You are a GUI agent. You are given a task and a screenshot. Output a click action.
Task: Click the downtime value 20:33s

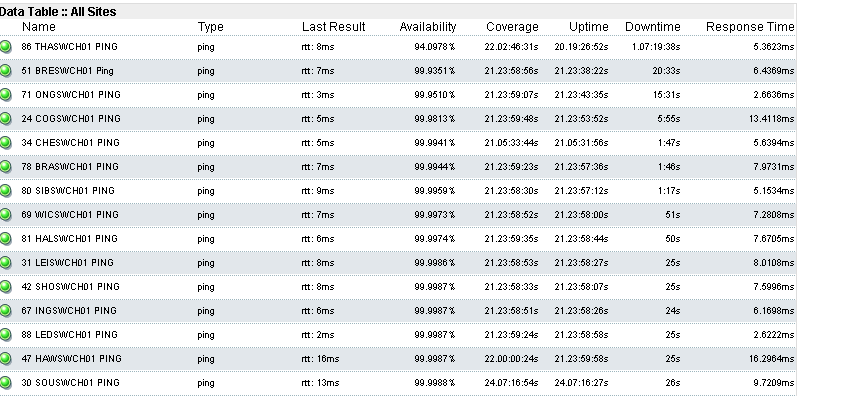pos(666,71)
